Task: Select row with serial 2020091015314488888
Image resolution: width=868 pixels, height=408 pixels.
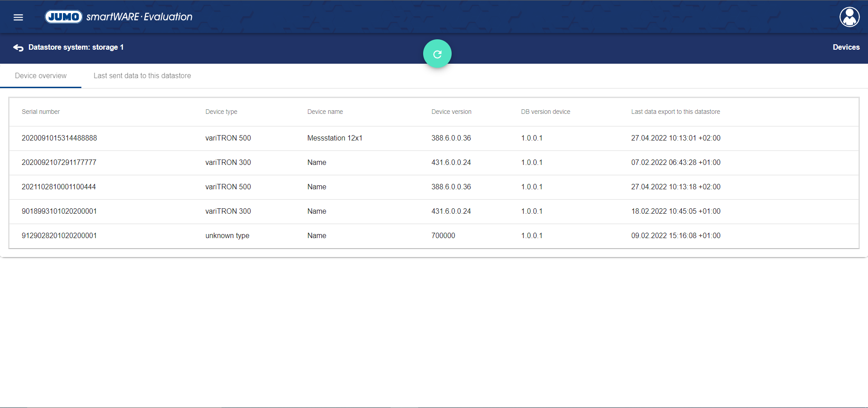Action: click(x=59, y=138)
